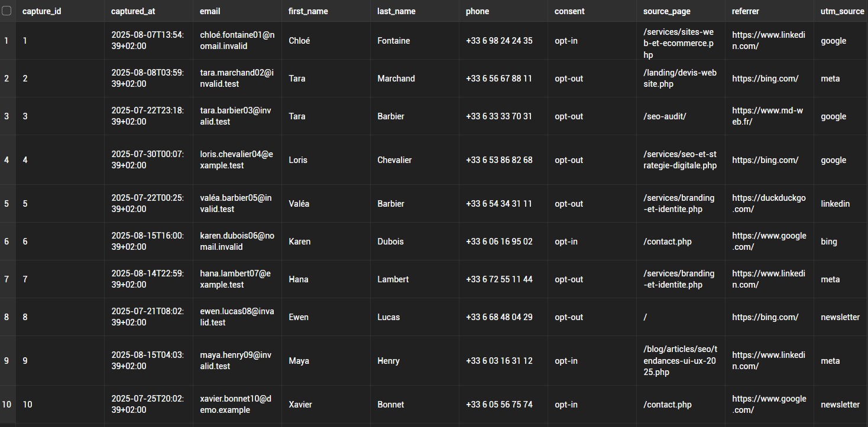Click the first name cell Xavier
This screenshot has width=868, height=427.
tap(300, 405)
